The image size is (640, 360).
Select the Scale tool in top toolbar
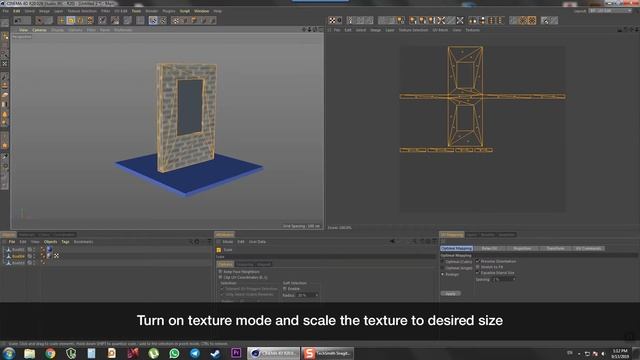[71, 20]
